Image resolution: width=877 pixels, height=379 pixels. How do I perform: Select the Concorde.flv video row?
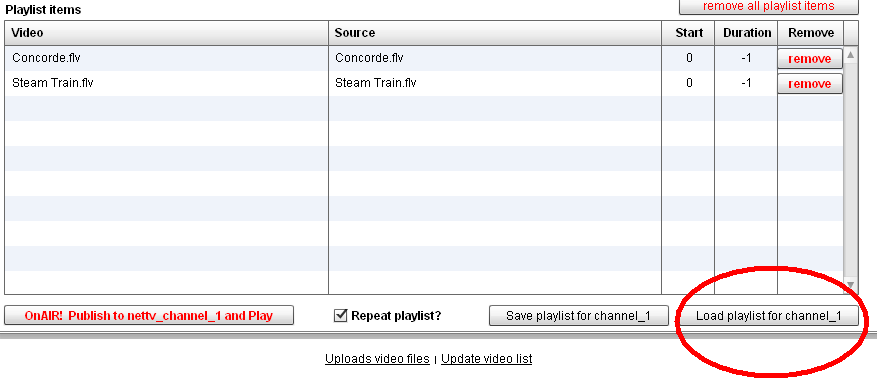(423, 58)
